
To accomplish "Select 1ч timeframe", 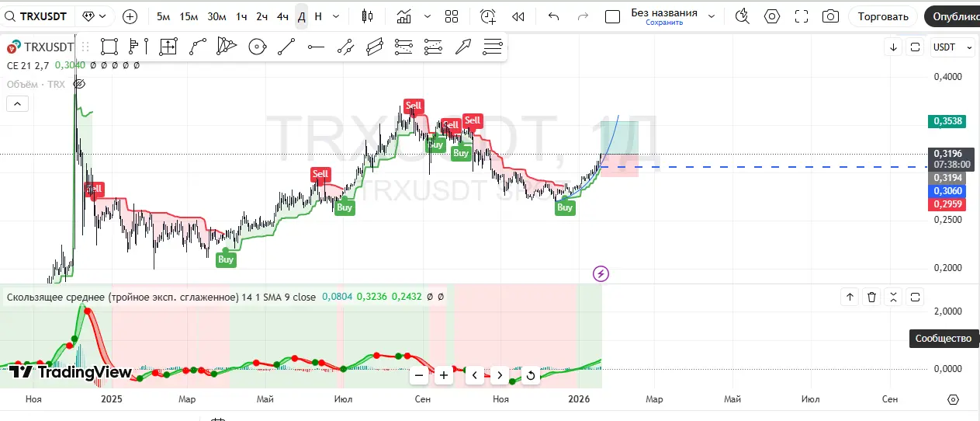I will pos(242,16).
